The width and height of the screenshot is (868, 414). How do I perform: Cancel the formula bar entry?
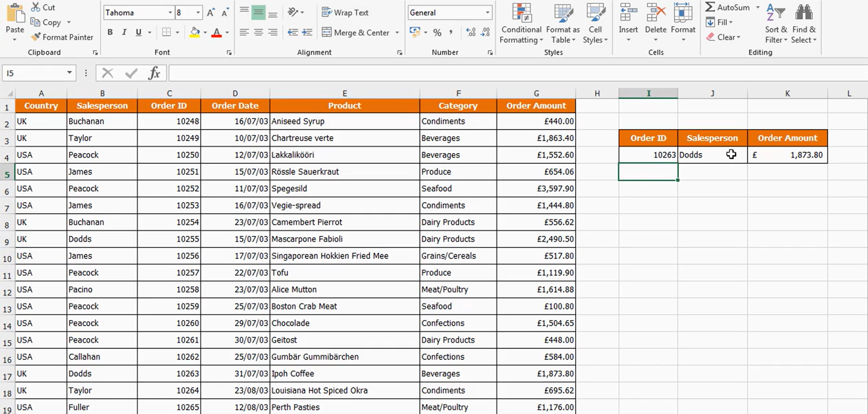pyautogui.click(x=107, y=73)
